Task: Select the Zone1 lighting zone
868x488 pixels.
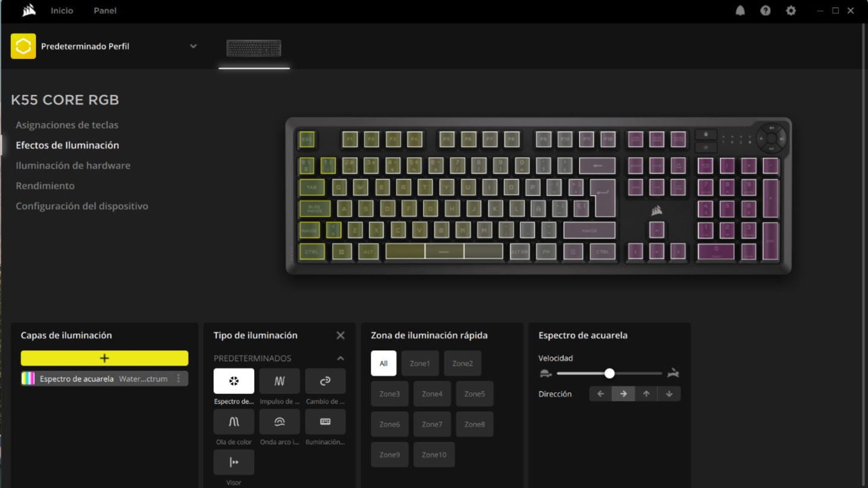Action: (x=420, y=363)
